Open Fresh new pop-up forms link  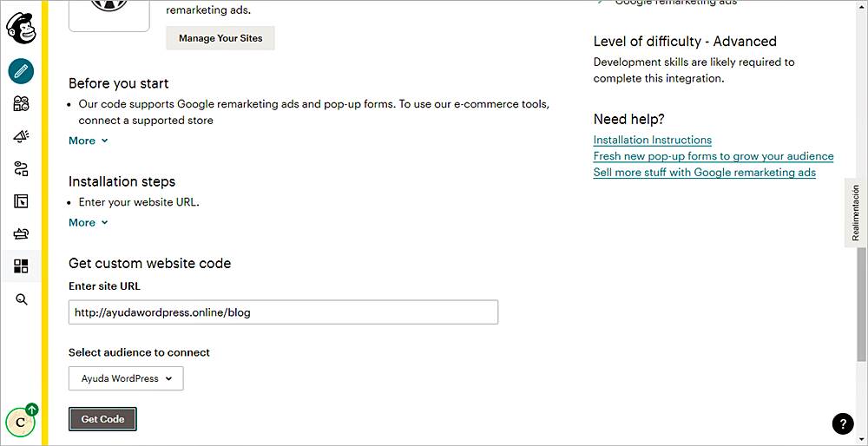click(x=713, y=156)
